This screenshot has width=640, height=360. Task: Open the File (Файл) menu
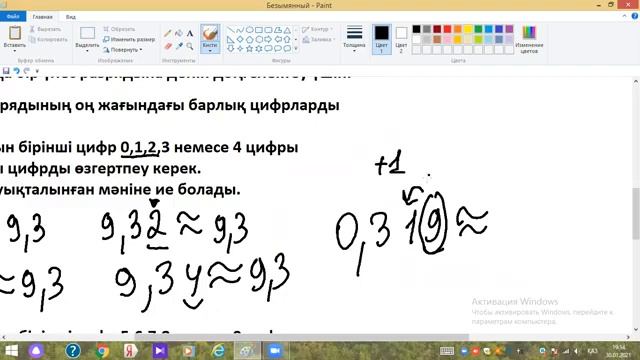click(13, 17)
